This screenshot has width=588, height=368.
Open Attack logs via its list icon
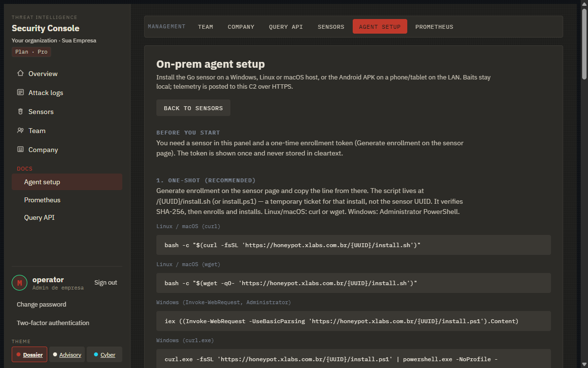pyautogui.click(x=20, y=93)
